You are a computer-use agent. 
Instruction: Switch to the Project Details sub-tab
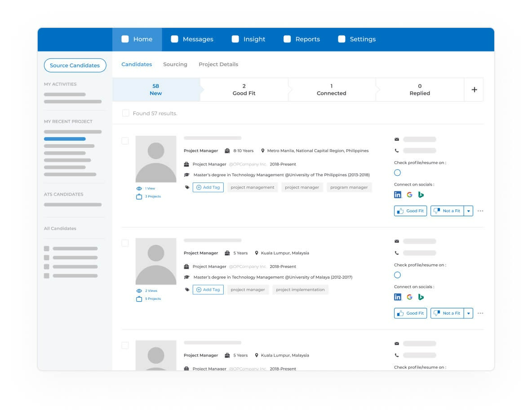218,64
